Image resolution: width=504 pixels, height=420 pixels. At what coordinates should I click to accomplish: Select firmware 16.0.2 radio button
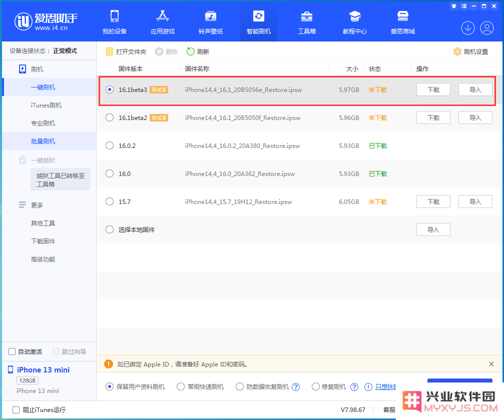coord(110,145)
